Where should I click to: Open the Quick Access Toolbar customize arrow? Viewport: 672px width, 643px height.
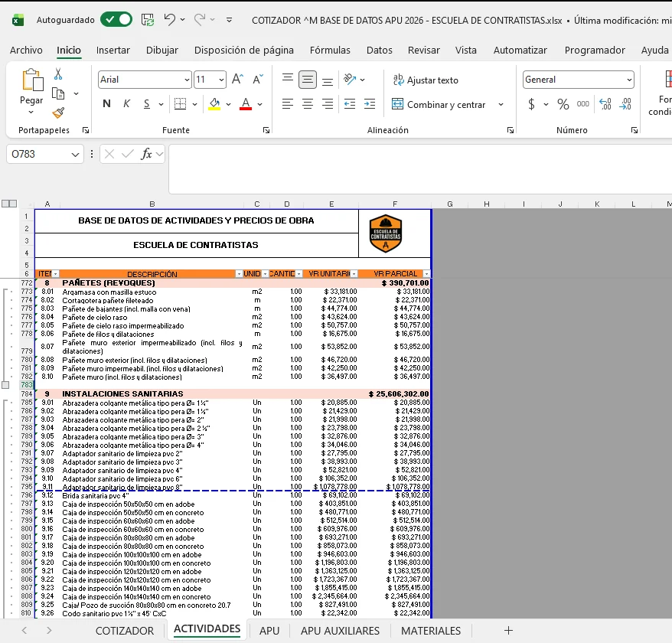(230, 20)
